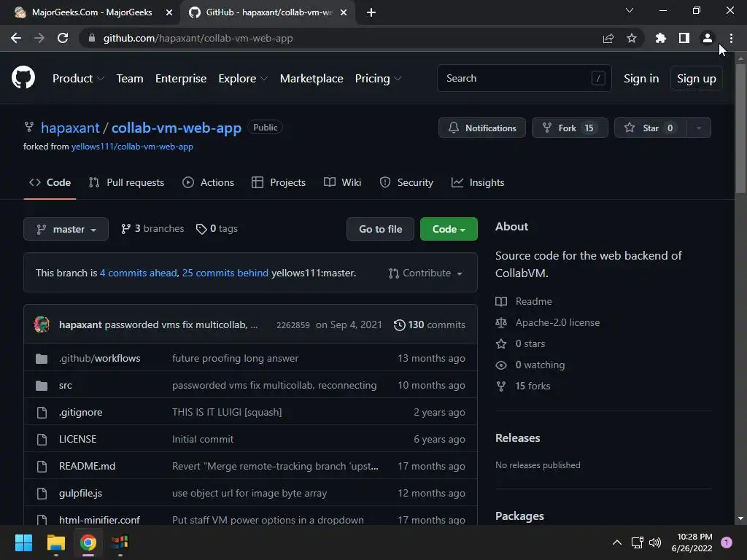The height and width of the screenshot is (560, 747).
Task: Reload the page with the refresh icon
Action: click(63, 38)
